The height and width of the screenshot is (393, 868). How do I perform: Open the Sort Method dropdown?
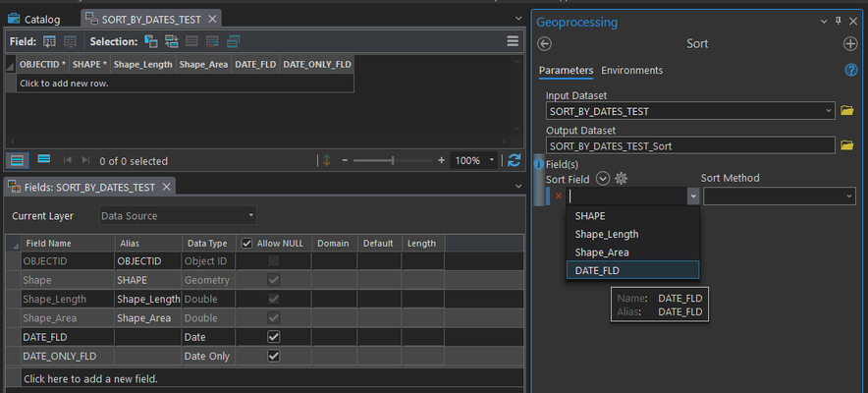[780, 196]
